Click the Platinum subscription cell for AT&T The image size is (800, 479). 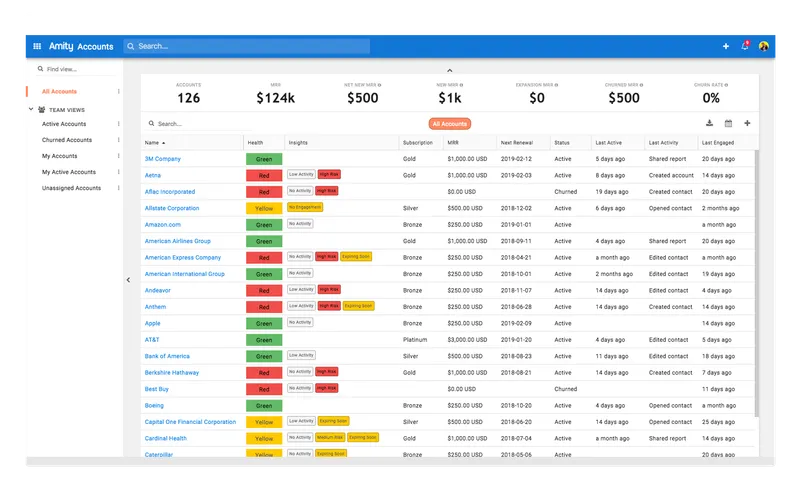pyautogui.click(x=415, y=340)
